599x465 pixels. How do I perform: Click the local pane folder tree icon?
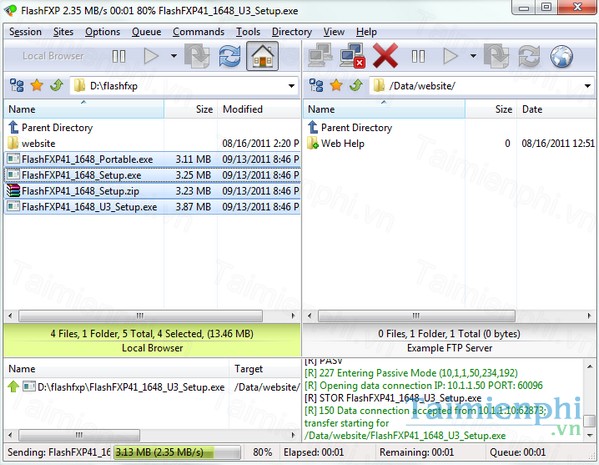(17, 85)
